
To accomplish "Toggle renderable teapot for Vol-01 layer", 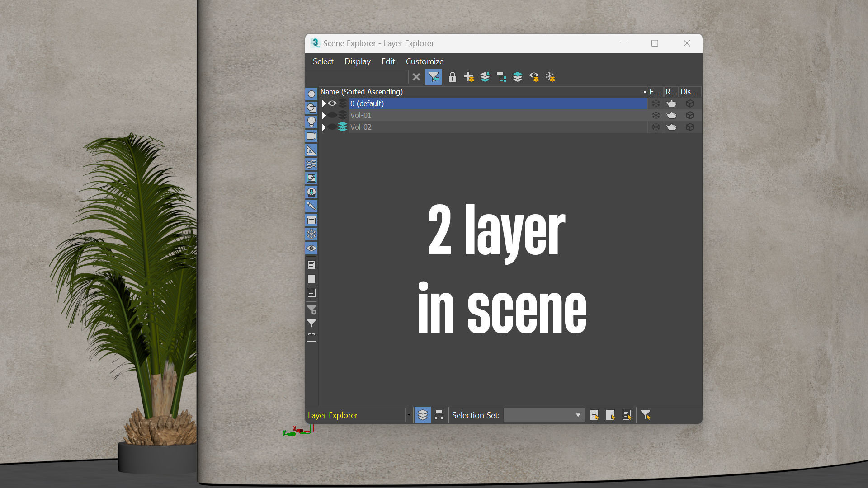I will coord(671,115).
